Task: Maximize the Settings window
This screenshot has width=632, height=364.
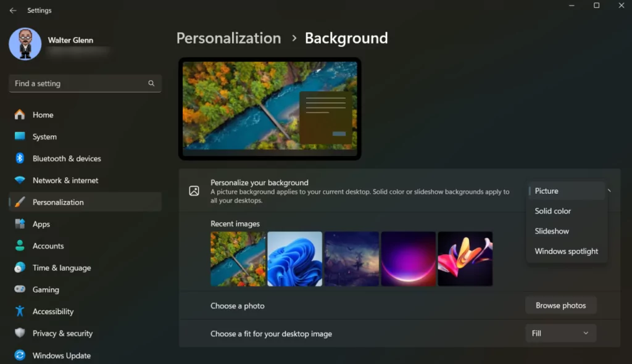Action: 596,5
